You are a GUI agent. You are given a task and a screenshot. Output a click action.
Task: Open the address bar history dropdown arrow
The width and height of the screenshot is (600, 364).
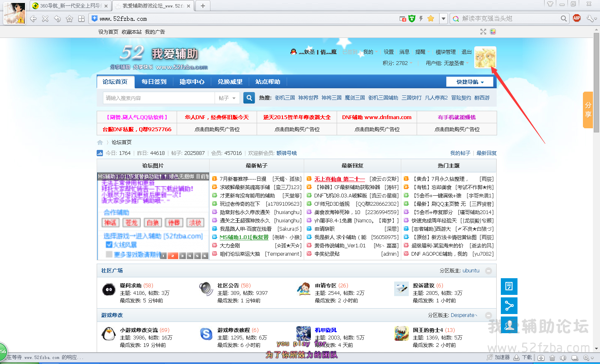click(443, 19)
